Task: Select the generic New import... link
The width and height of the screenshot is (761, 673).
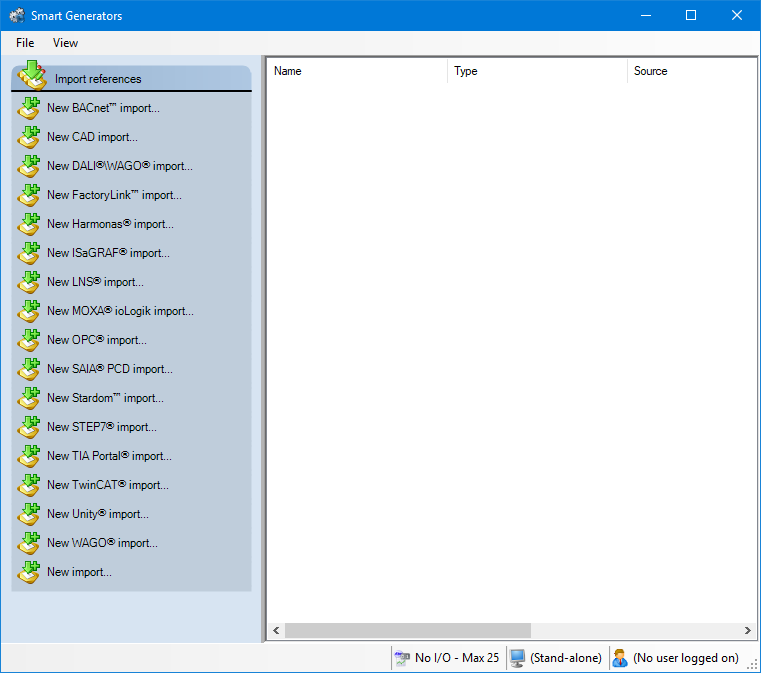Action: 79,572
